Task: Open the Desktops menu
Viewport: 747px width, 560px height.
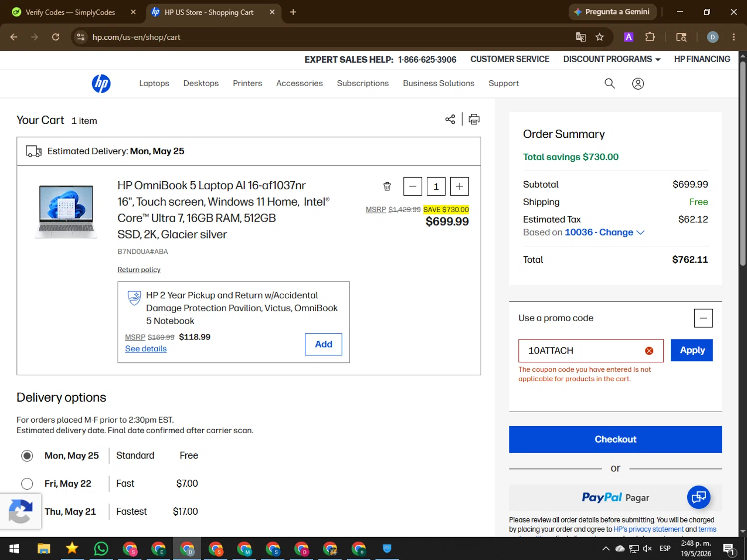Action: [x=201, y=84]
